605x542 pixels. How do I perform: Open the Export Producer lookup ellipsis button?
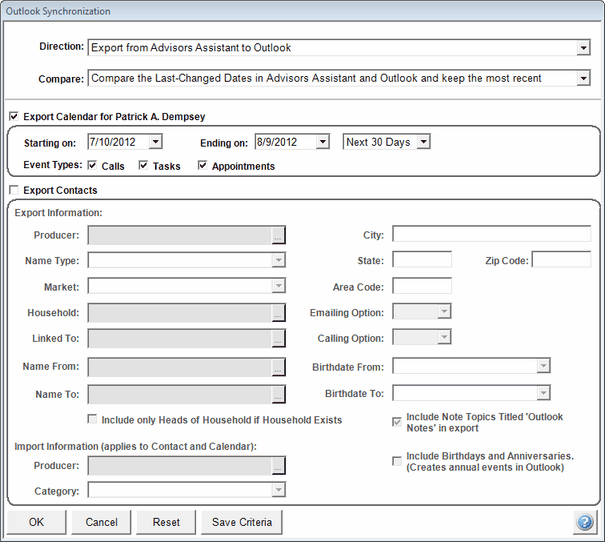[x=278, y=235]
